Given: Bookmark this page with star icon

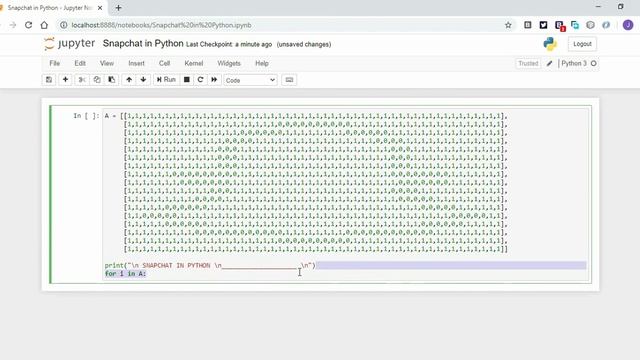Looking at the screenshot, I should pyautogui.click(x=508, y=25).
